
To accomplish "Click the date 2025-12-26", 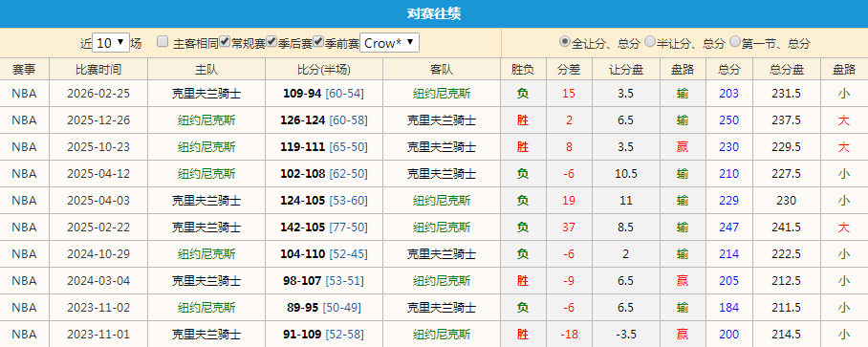I will (98, 120).
